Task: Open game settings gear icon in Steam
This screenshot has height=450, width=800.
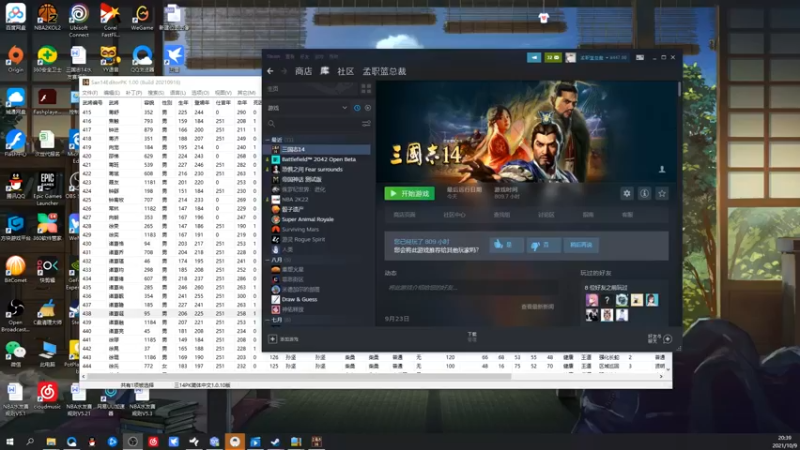Action: [x=627, y=193]
